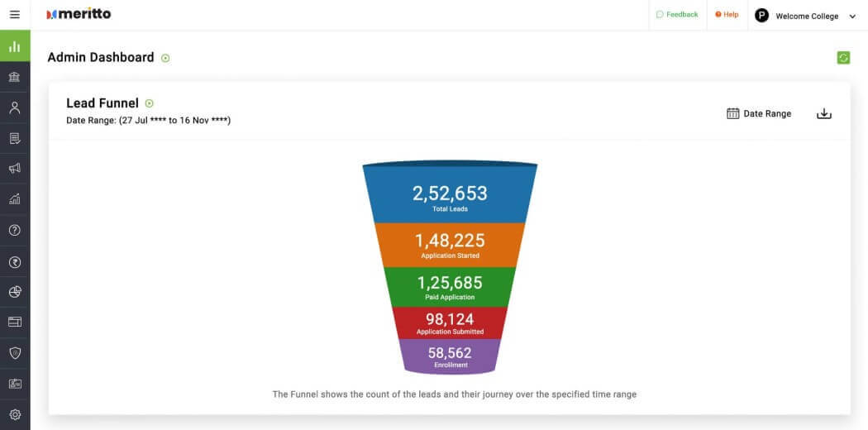
Task: Click the Admin Dashboard heading
Action: [101, 58]
